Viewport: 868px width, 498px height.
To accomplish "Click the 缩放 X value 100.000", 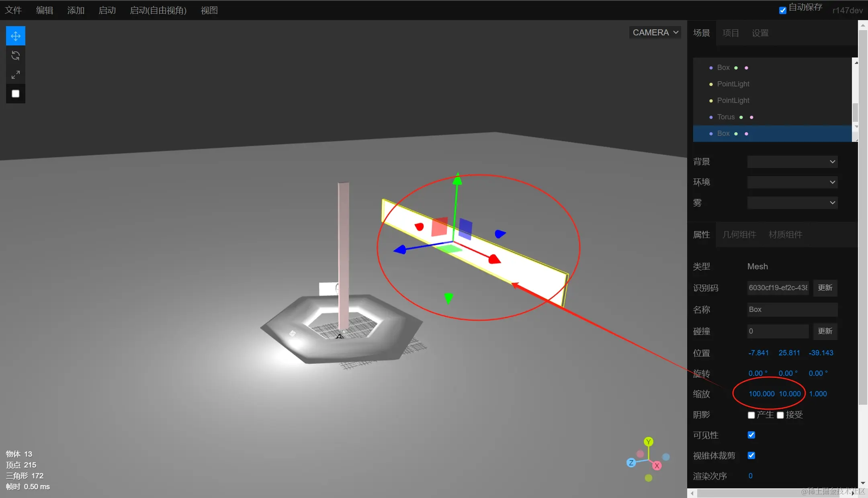I will pos(762,394).
